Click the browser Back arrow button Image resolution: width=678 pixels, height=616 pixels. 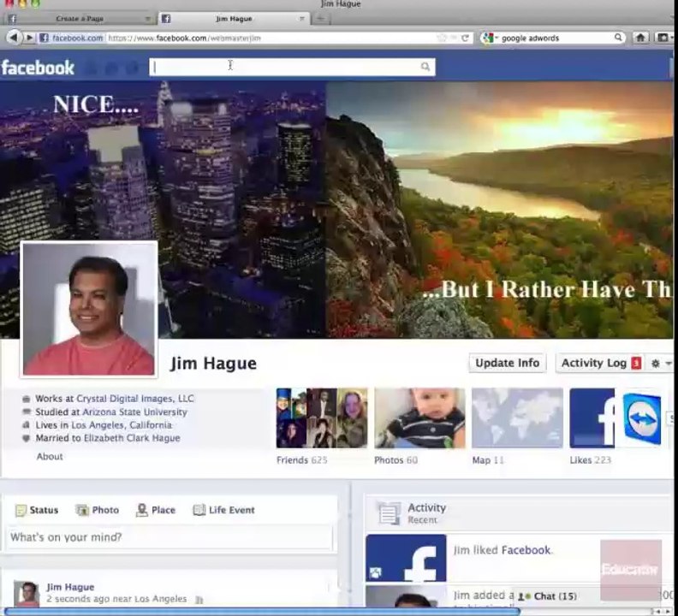pyautogui.click(x=14, y=38)
